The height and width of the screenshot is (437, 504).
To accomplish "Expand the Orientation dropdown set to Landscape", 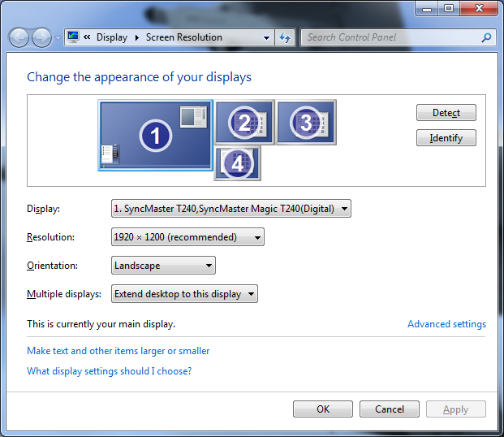I will [163, 266].
